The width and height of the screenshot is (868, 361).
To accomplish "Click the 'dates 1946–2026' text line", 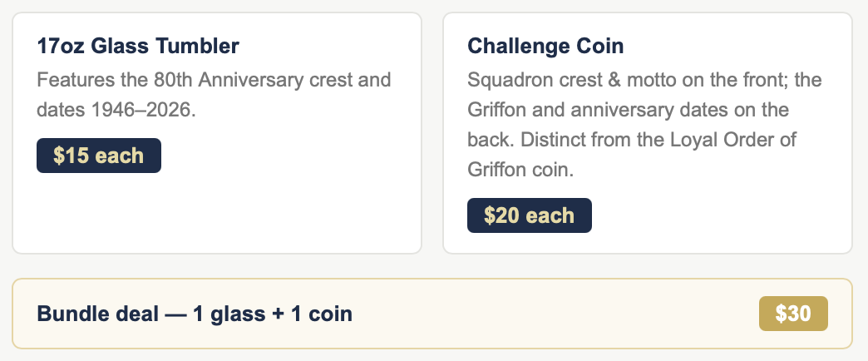I will click(x=116, y=110).
